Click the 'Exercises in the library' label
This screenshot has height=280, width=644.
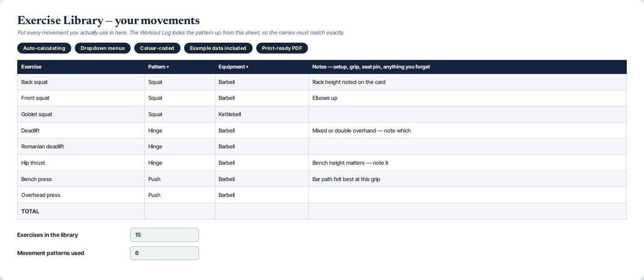pos(48,235)
